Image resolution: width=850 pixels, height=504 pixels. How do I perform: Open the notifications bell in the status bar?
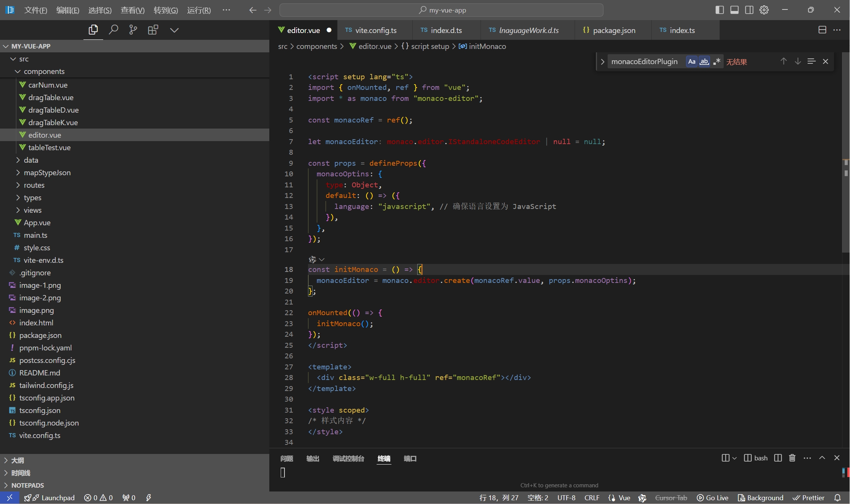[837, 498]
